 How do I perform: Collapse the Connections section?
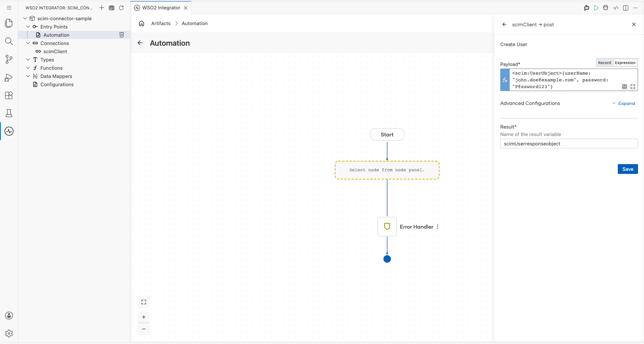28,43
